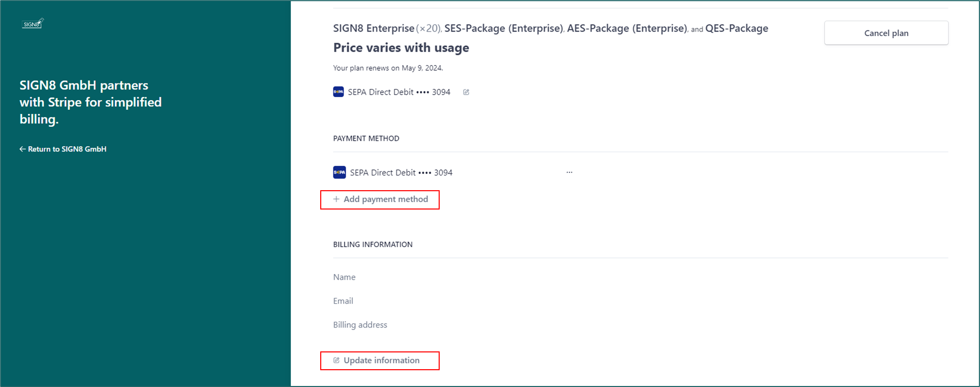The image size is (980, 387).
Task: Click the back arrow beside Return to SIGN8
Action: coord(22,149)
